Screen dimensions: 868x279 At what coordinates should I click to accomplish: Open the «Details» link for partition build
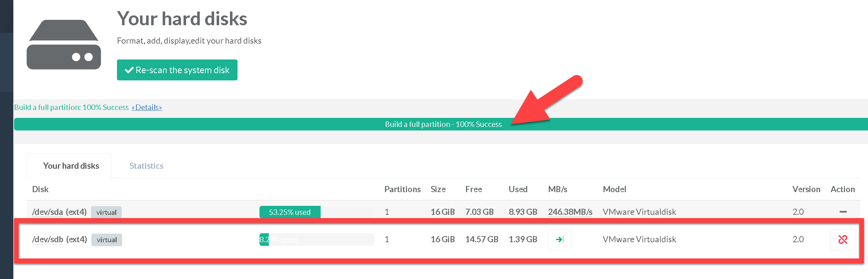[147, 107]
